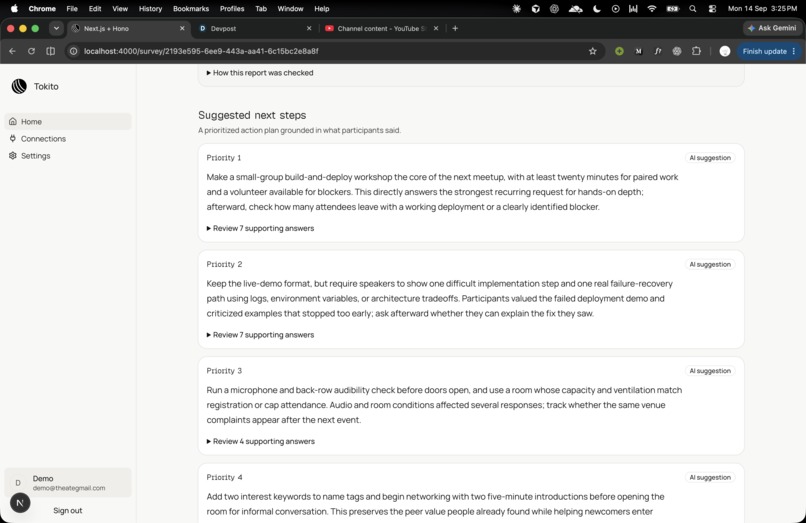
Task: Click the round N badge icon
Action: click(20, 502)
